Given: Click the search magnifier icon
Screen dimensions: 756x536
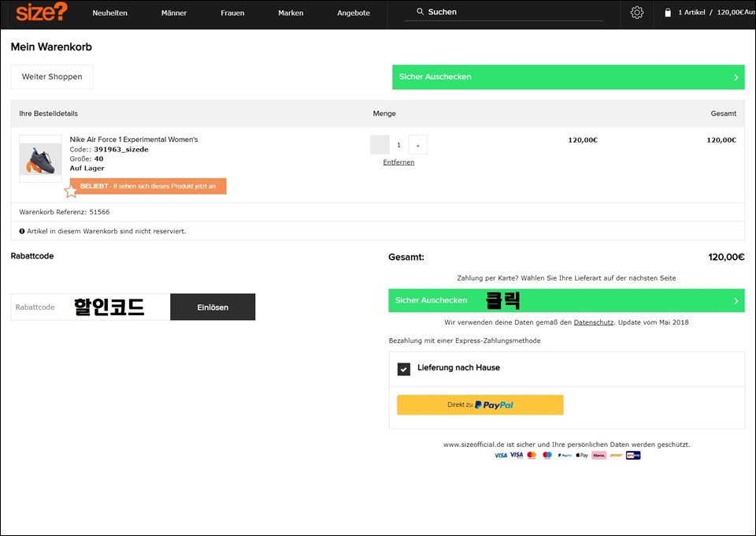Looking at the screenshot, I should coord(420,12).
